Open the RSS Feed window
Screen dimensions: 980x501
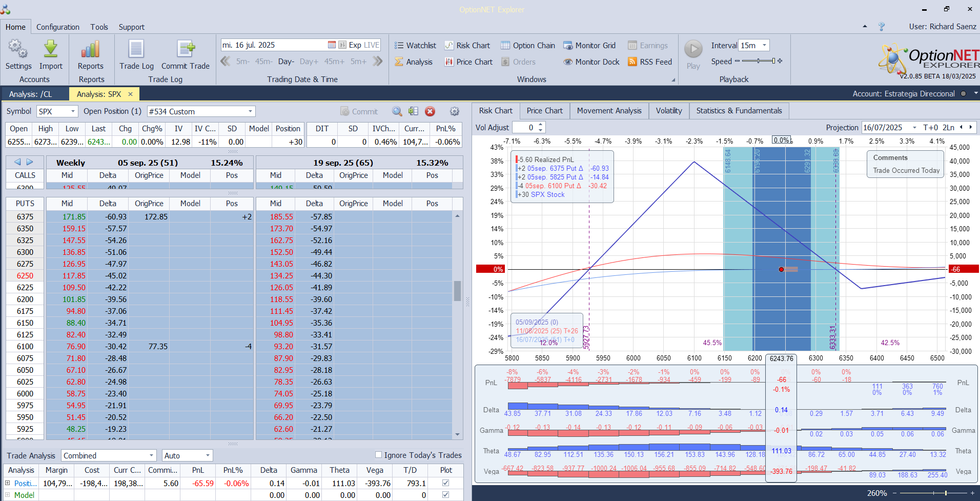[x=650, y=62]
